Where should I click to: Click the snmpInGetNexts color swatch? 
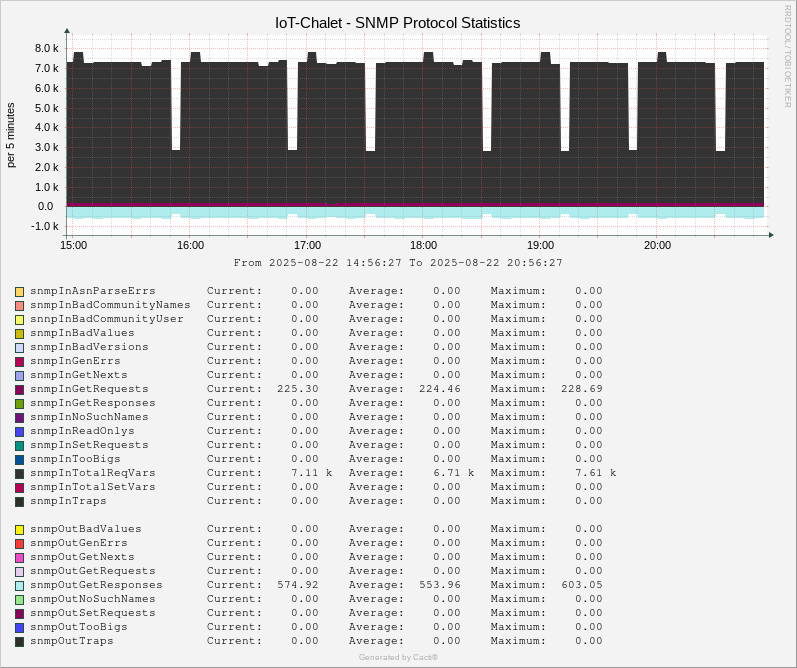[19, 376]
